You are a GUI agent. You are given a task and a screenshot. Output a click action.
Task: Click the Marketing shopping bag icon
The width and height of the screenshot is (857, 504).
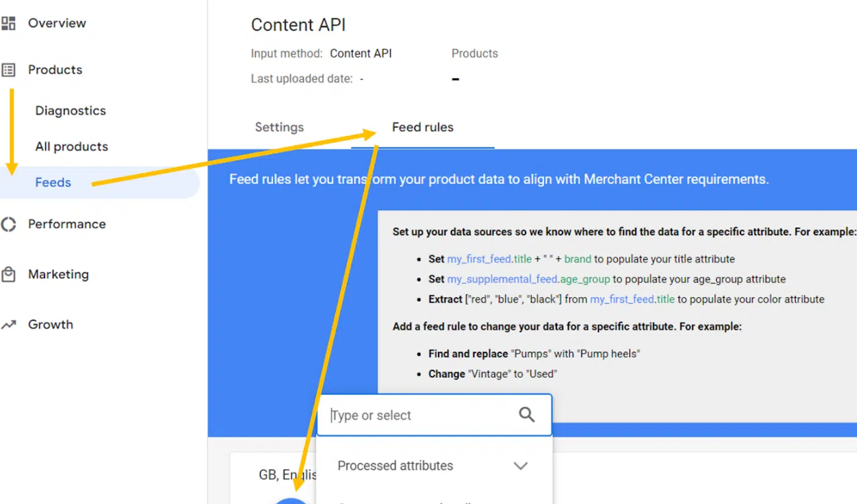pos(8,275)
